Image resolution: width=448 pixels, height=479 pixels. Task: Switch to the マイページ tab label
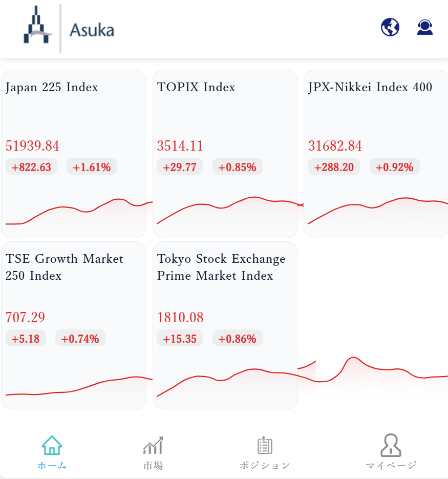click(391, 465)
